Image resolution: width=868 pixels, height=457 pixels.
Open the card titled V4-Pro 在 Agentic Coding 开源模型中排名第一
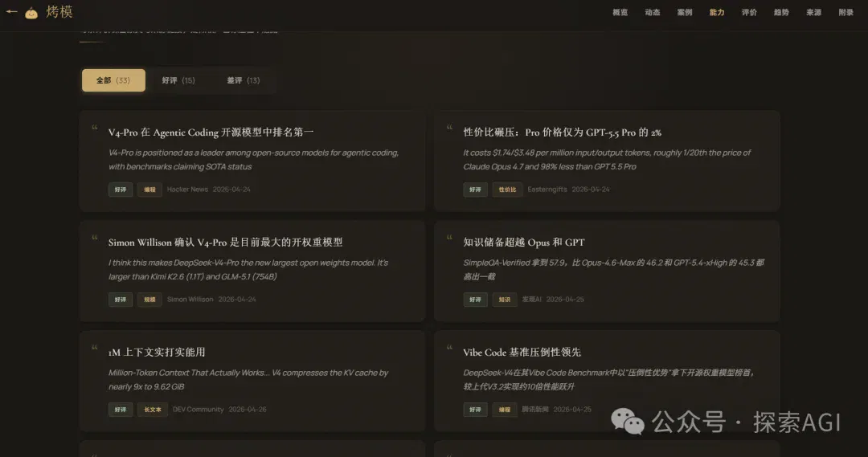pos(211,133)
